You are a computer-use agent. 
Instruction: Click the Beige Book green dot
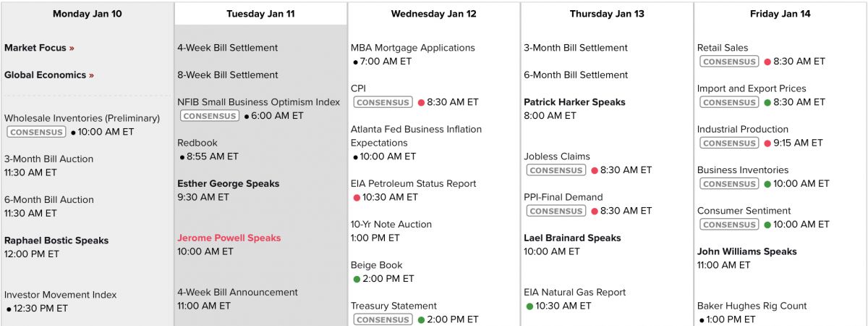357,279
